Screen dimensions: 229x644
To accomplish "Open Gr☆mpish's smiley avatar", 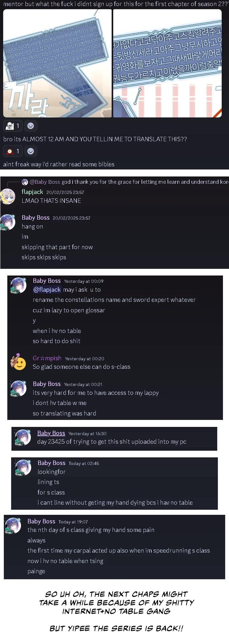I will click(18, 362).
